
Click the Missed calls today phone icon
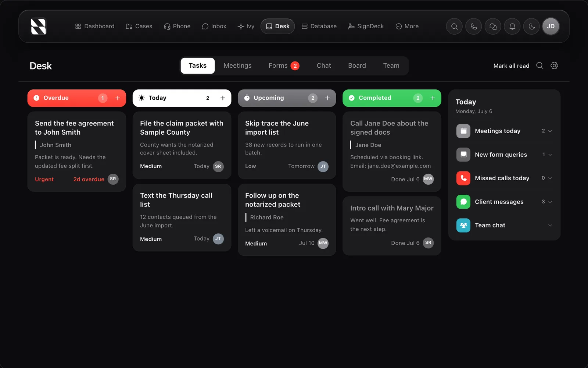point(463,178)
